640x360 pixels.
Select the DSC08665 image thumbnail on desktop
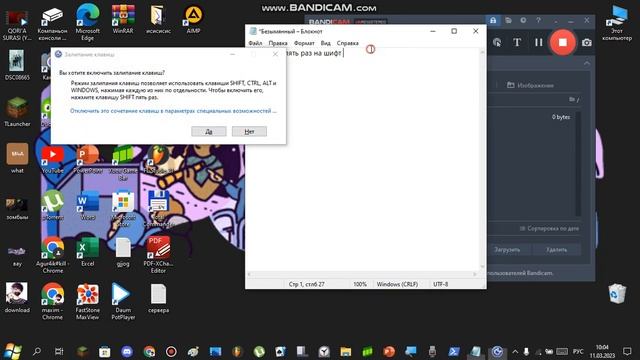coord(17,65)
